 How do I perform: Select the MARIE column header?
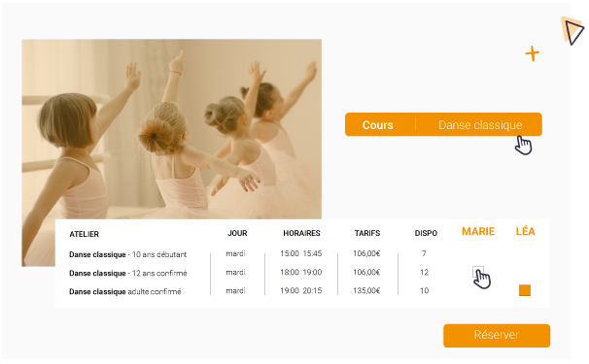tap(478, 231)
